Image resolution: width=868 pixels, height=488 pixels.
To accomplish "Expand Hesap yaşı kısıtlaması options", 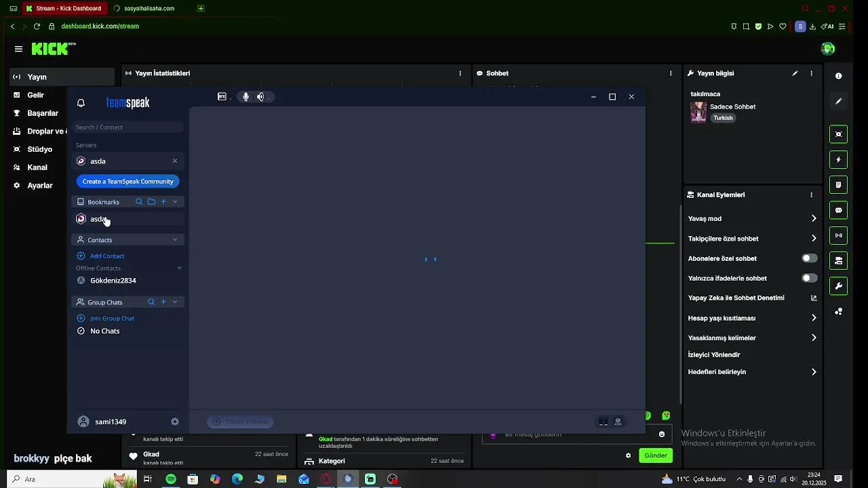I will (814, 318).
